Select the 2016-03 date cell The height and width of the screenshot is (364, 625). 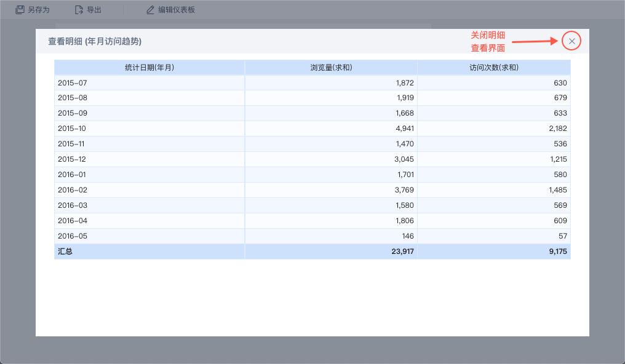pyautogui.click(x=149, y=205)
